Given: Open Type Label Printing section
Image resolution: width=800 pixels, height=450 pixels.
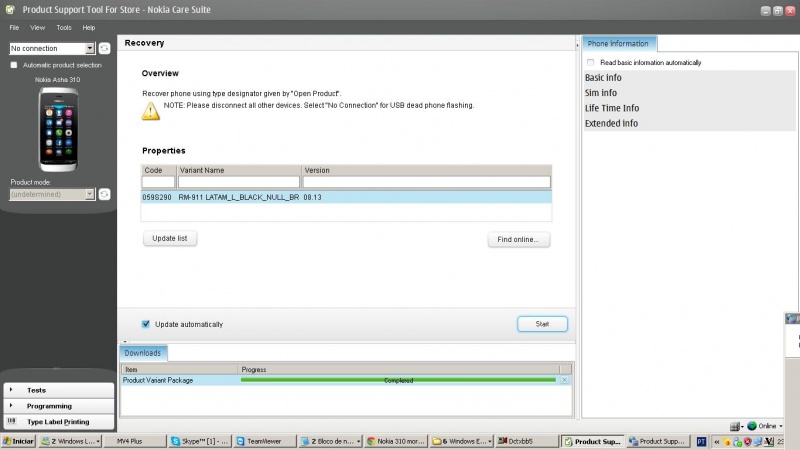Looking at the screenshot, I should pyautogui.click(x=59, y=422).
